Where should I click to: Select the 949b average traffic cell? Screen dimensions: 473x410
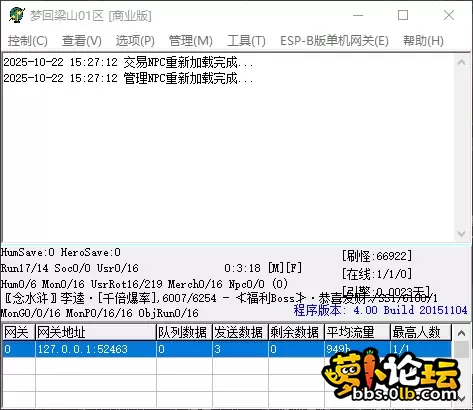coord(357,349)
